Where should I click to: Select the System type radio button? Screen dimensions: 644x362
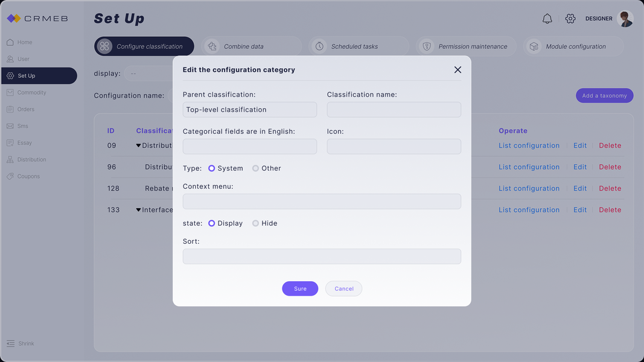coord(212,168)
